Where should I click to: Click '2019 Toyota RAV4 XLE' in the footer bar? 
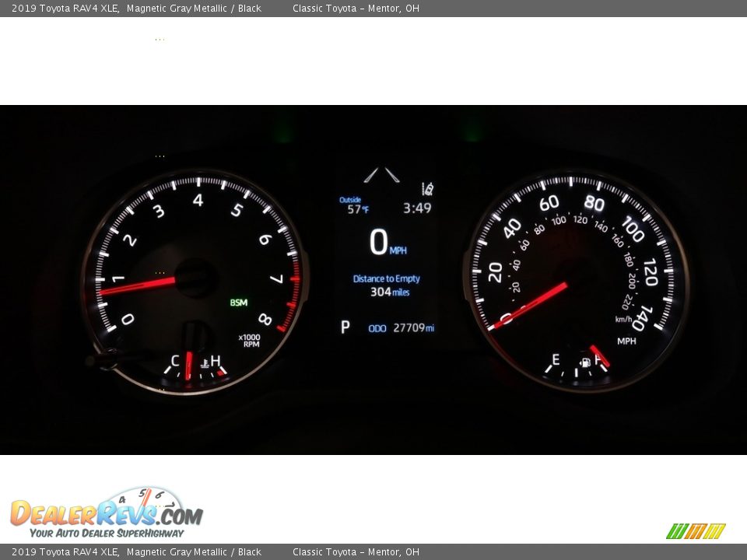point(65,552)
